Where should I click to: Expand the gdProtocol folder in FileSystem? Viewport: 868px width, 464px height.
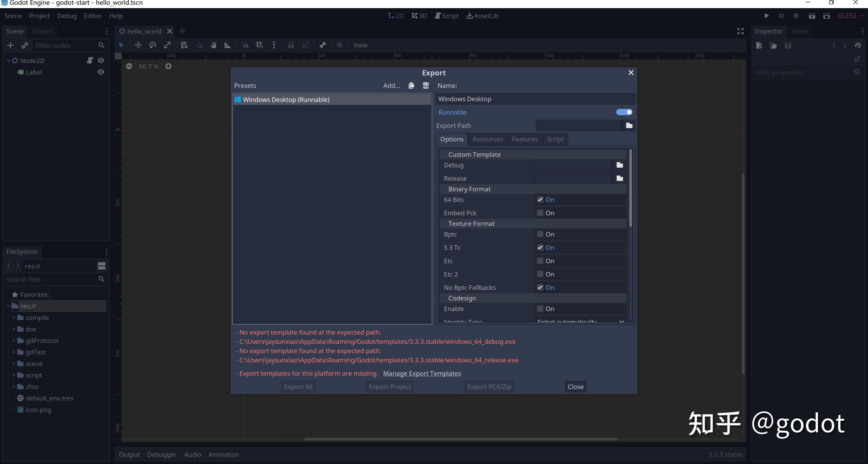[x=14, y=340]
